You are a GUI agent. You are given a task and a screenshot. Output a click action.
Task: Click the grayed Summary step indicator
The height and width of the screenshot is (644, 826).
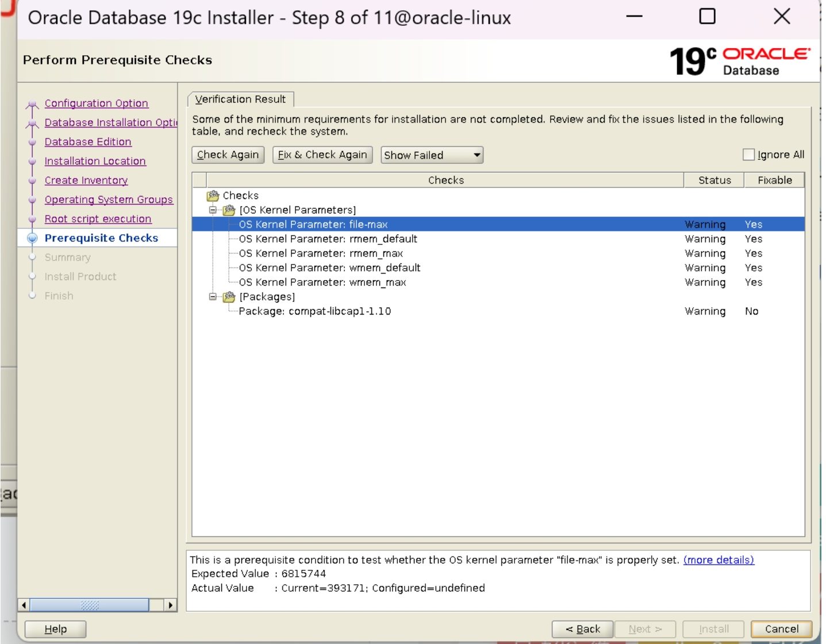33,257
